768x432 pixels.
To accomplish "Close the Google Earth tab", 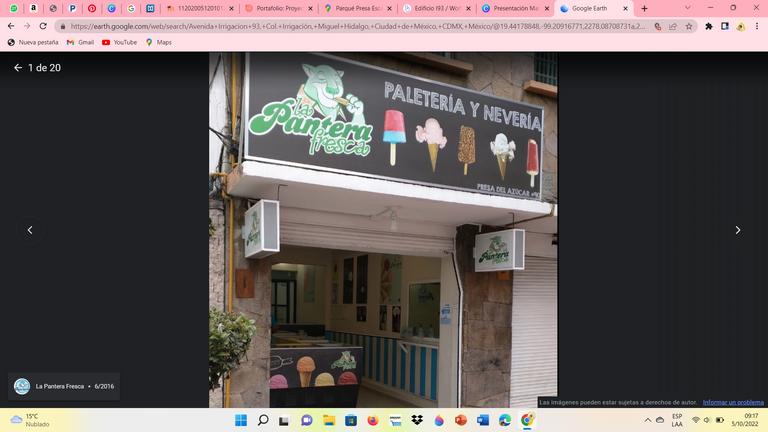I will (x=625, y=8).
